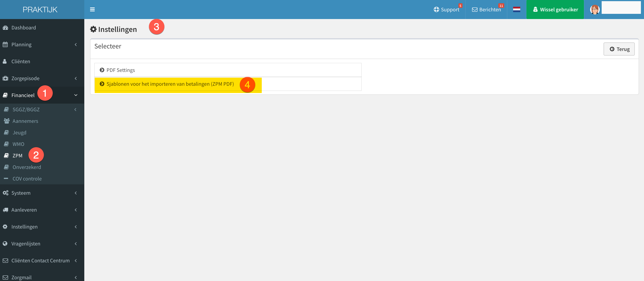Click the Jeugd book icon
Screen dimensions: 644x281
coord(7,132)
